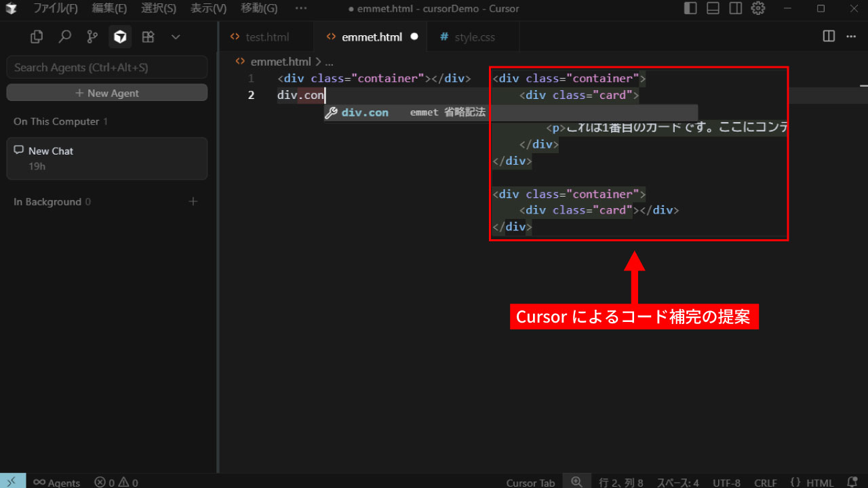Show more menus via ellipsis
The width and height of the screenshot is (868, 488).
tap(301, 9)
